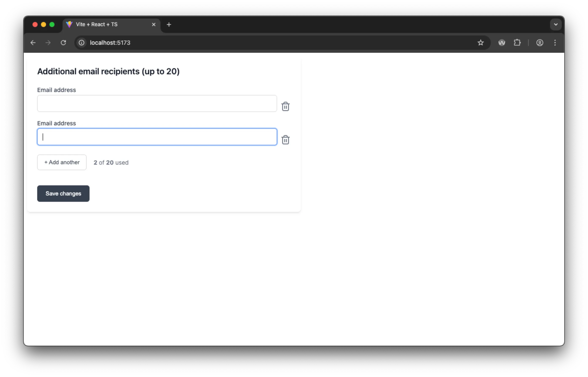Screen dimensions: 588x377
Task: Click the browser forward arrow
Action: coord(48,43)
